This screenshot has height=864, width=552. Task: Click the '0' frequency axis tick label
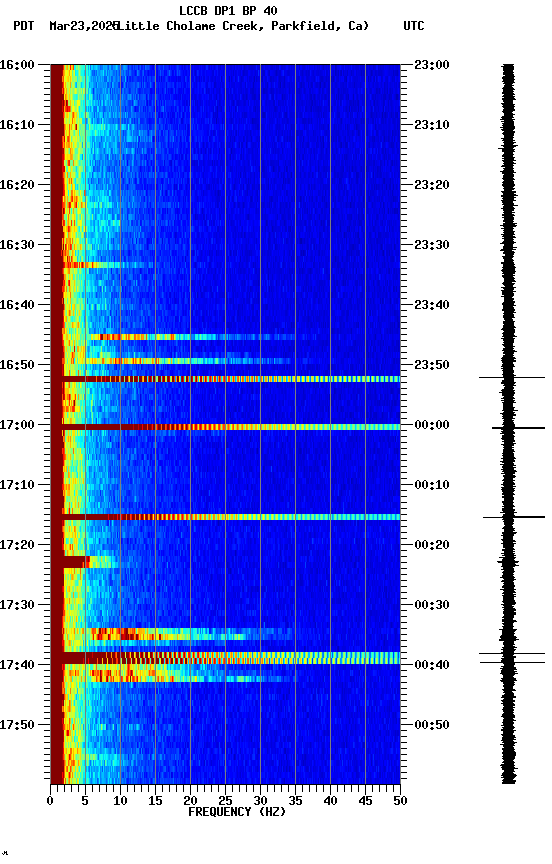50,801
